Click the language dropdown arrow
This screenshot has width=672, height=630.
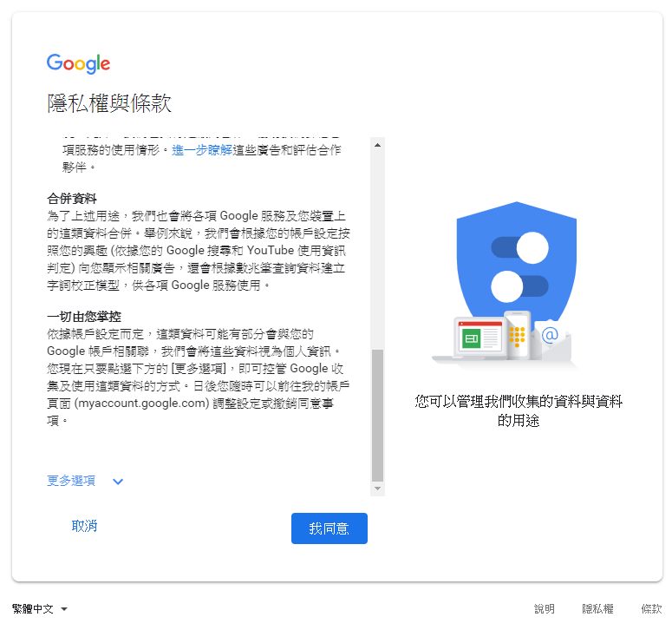pyautogui.click(x=64, y=609)
